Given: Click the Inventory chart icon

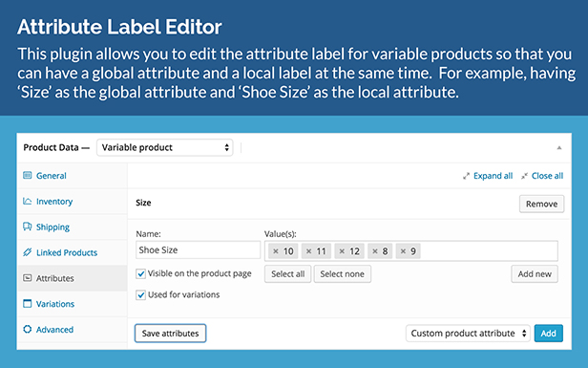Looking at the screenshot, I should point(28,201).
